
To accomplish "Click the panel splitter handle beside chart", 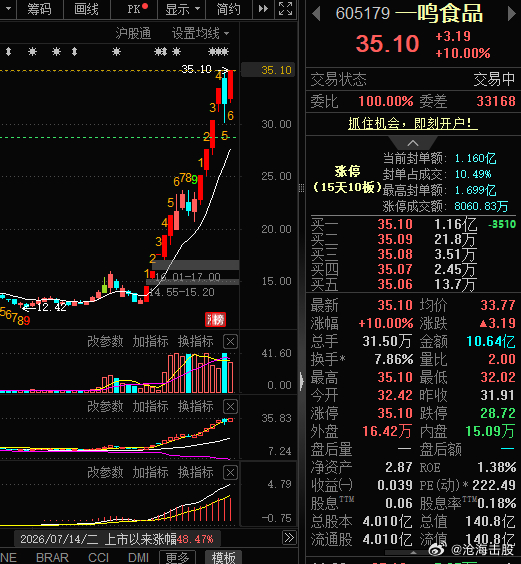I will (x=302, y=187).
